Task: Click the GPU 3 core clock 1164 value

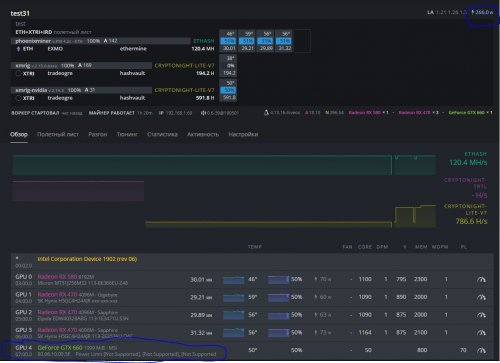Action: coord(365,332)
